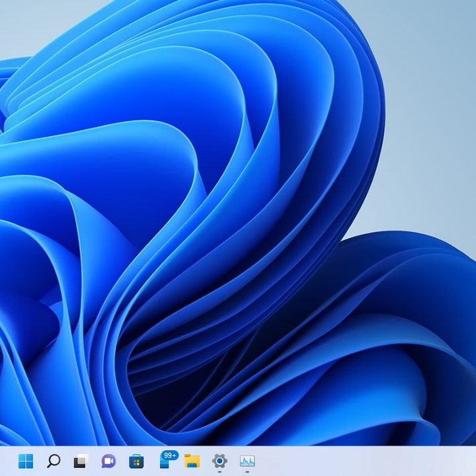Open Task View on the taskbar
The height and width of the screenshot is (476, 476).
click(81, 461)
